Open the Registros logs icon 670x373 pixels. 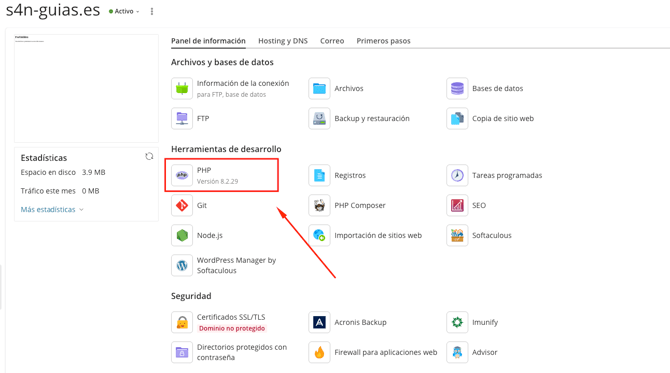[x=319, y=175]
